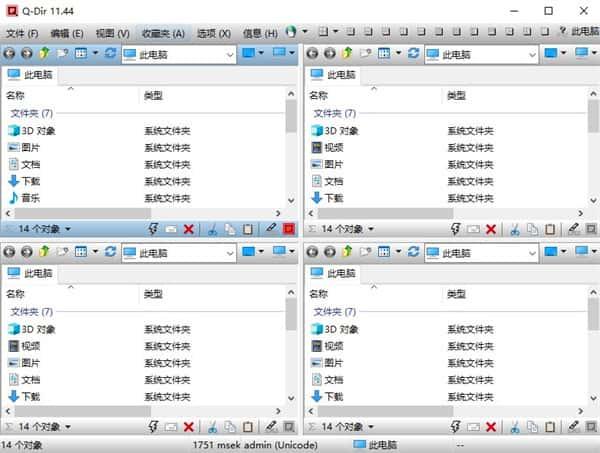Click copy icon in bottom-left pane status bar

tap(229, 427)
